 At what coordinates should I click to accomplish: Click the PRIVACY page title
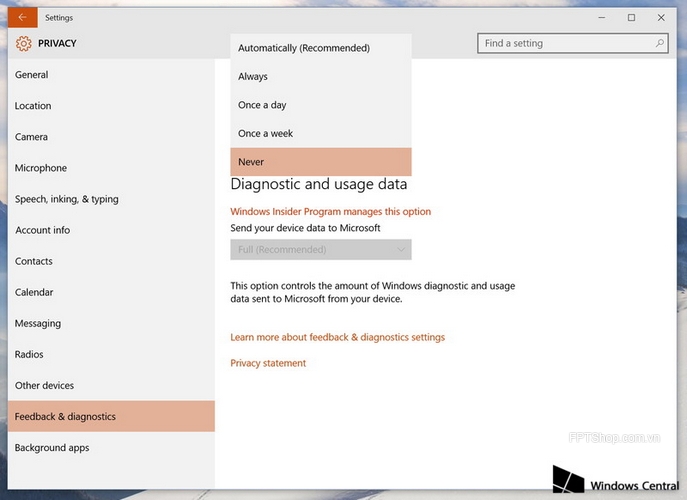pyautogui.click(x=57, y=43)
